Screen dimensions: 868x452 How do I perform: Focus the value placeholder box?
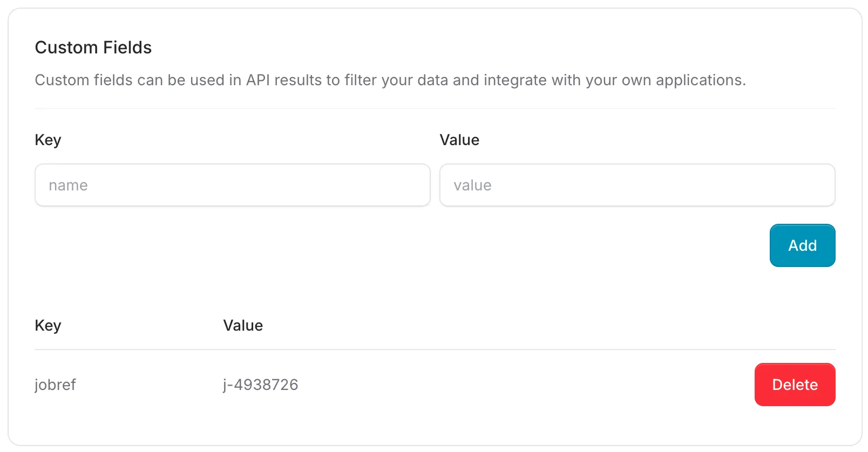click(x=638, y=185)
